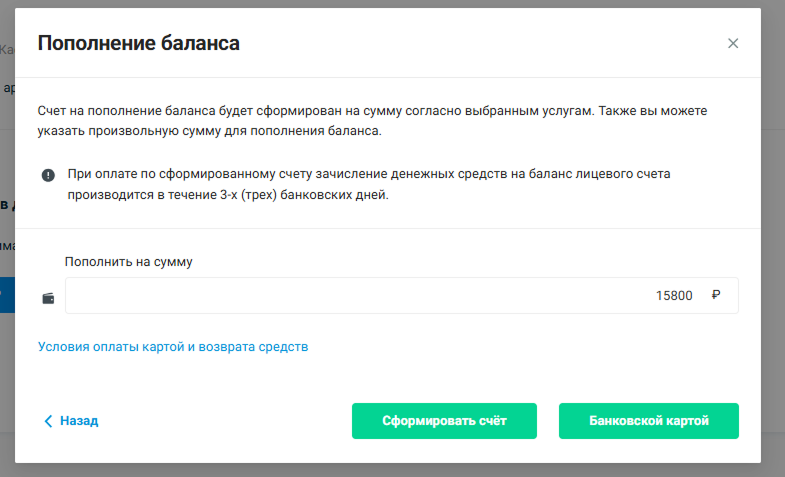Click the exclamation notice icon
785x477 pixels.
[48, 175]
